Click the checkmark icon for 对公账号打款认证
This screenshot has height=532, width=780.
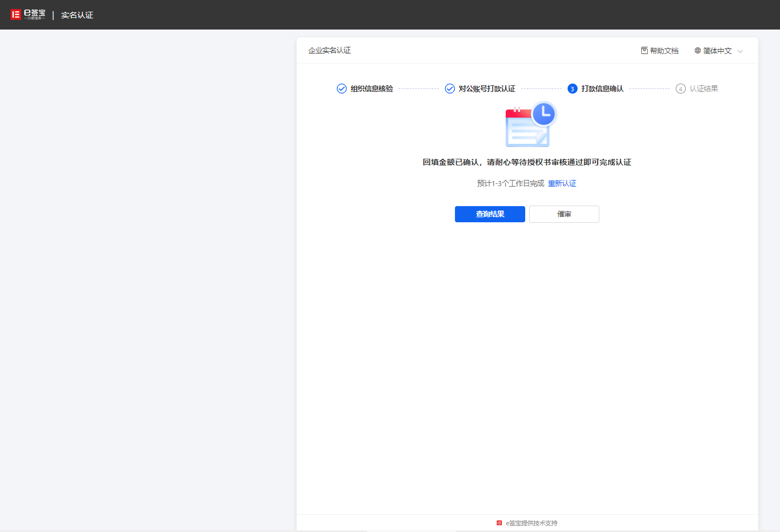point(450,89)
